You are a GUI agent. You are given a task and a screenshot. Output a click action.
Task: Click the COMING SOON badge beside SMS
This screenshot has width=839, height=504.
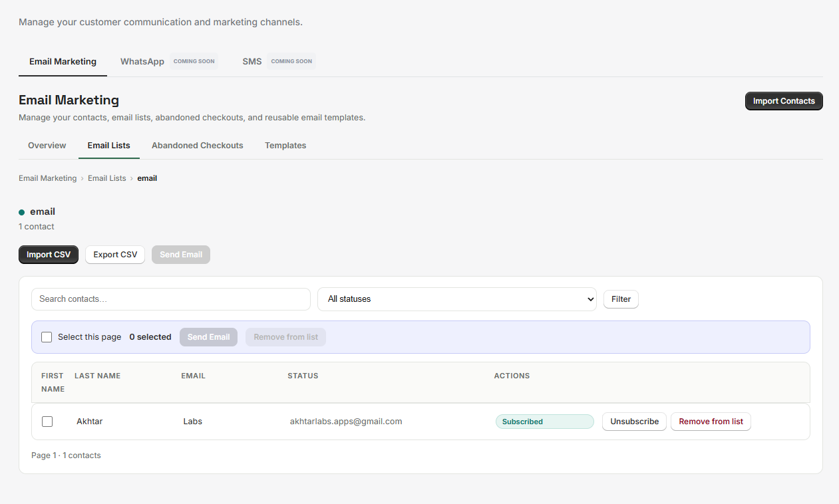[x=291, y=61]
